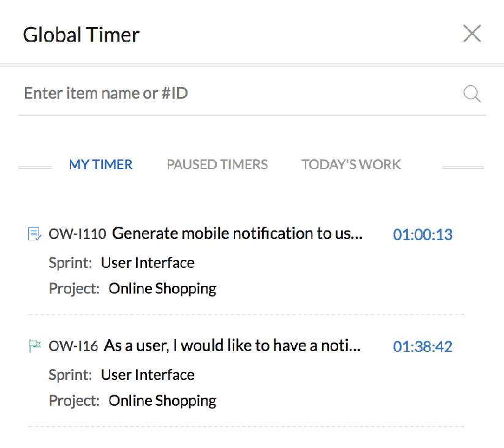Show the Today's Work tab
Image resolution: width=504 pixels, height=448 pixels.
click(351, 164)
